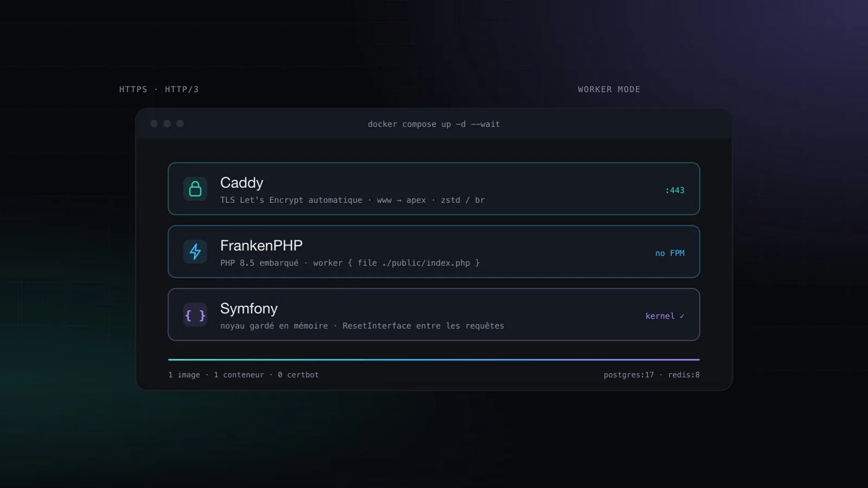The height and width of the screenshot is (488, 868).
Task: Click the green lock icon beside Caddy
Action: pyautogui.click(x=195, y=189)
